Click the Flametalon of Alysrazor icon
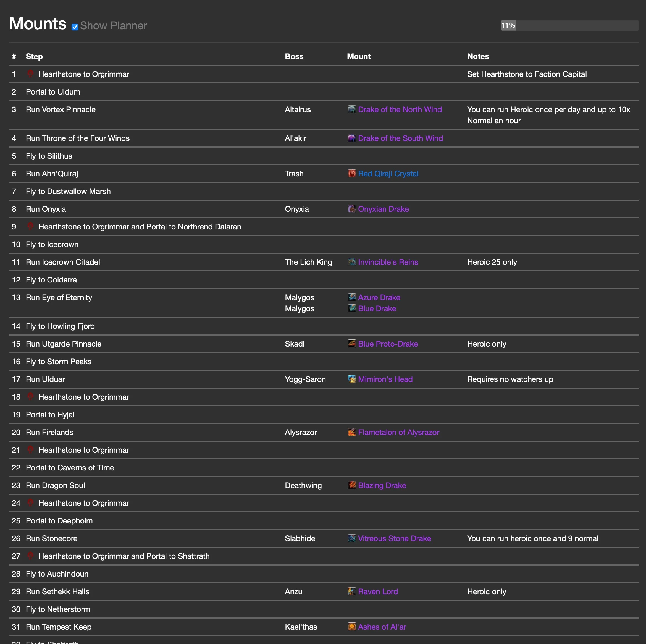Viewport: 646px width, 644px height. point(352,432)
